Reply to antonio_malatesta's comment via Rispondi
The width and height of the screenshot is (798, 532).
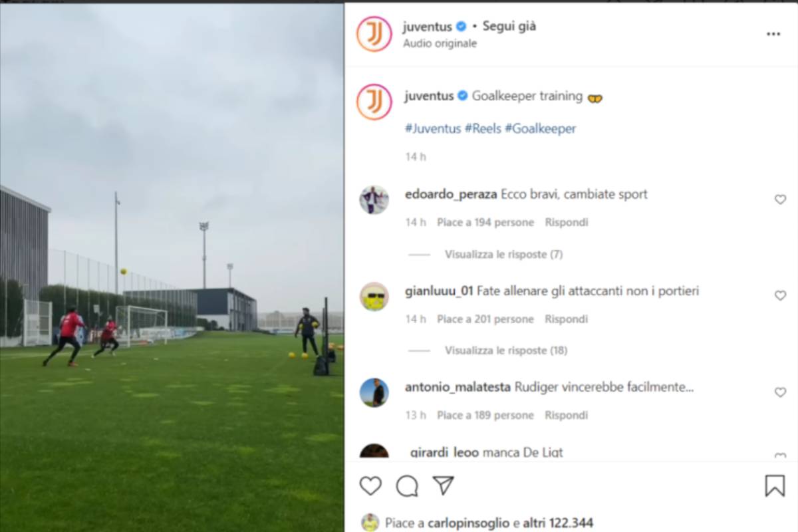[567, 415]
